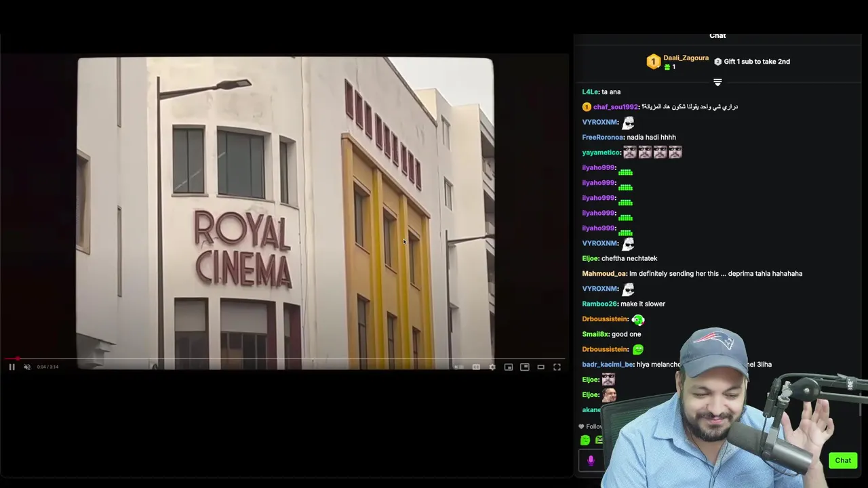
Task: Toggle closed captions on the video
Action: click(x=476, y=367)
